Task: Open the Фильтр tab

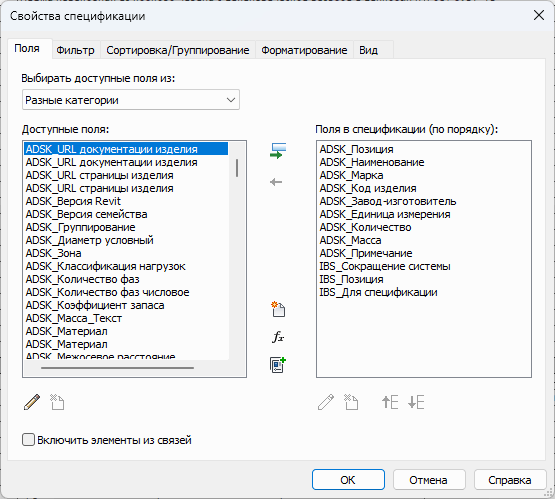Action: click(75, 50)
